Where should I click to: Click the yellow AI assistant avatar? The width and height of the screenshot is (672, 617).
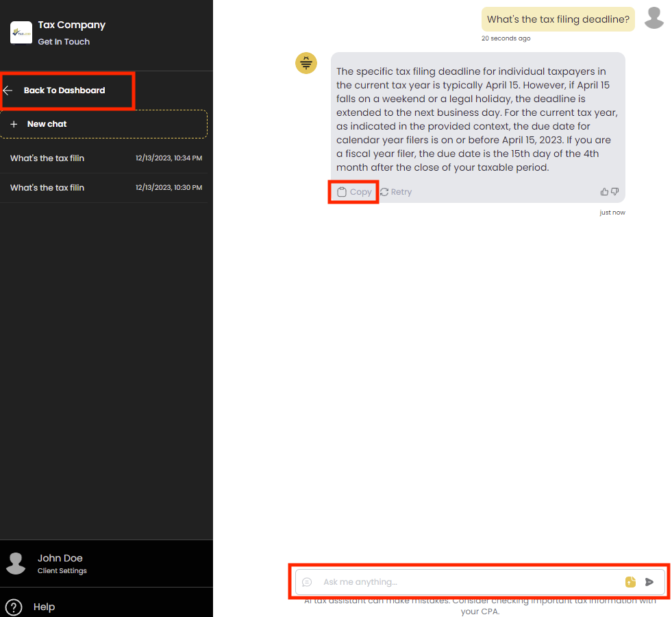306,63
